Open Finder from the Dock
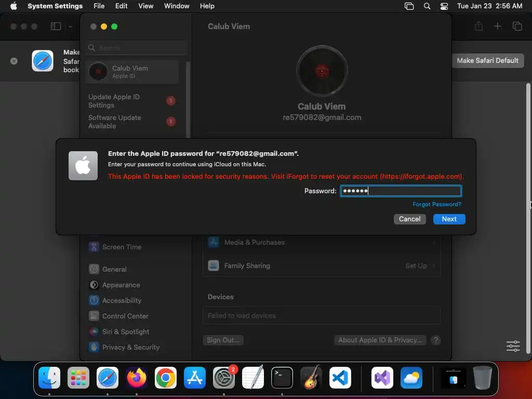The height and width of the screenshot is (399, 532). tap(49, 378)
